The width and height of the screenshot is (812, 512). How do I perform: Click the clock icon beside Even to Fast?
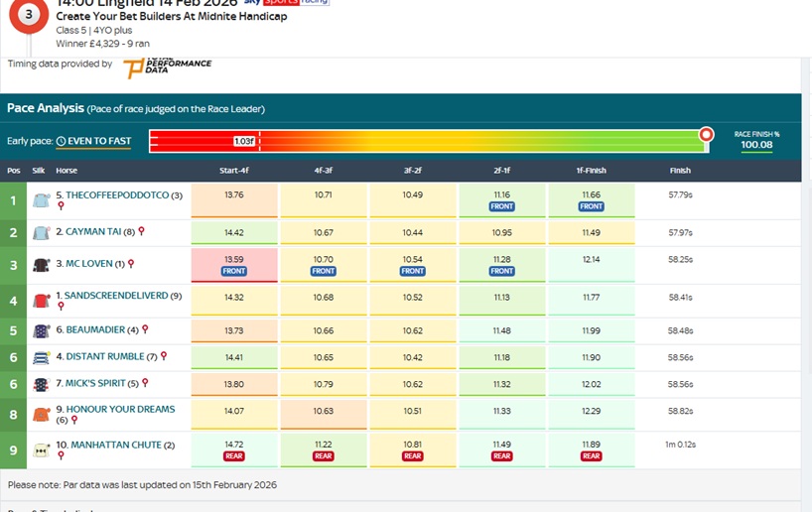click(x=61, y=141)
